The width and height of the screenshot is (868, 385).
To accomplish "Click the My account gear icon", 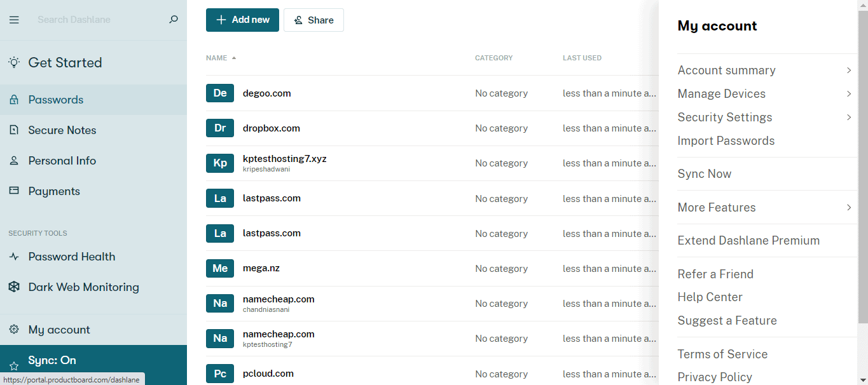I will click(x=14, y=330).
